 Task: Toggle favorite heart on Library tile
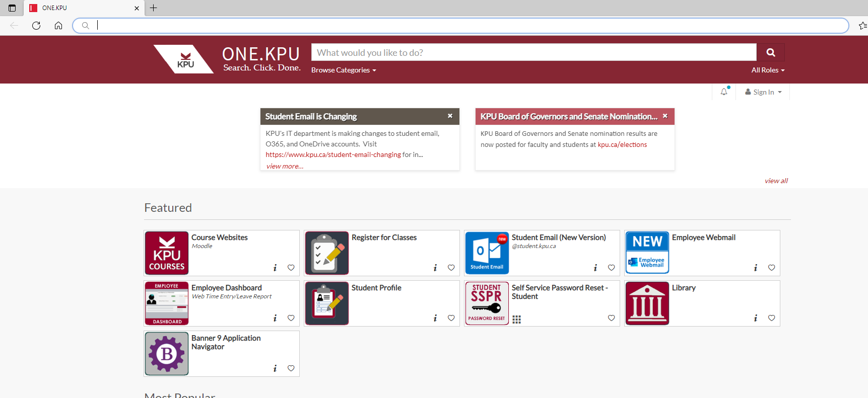click(771, 318)
